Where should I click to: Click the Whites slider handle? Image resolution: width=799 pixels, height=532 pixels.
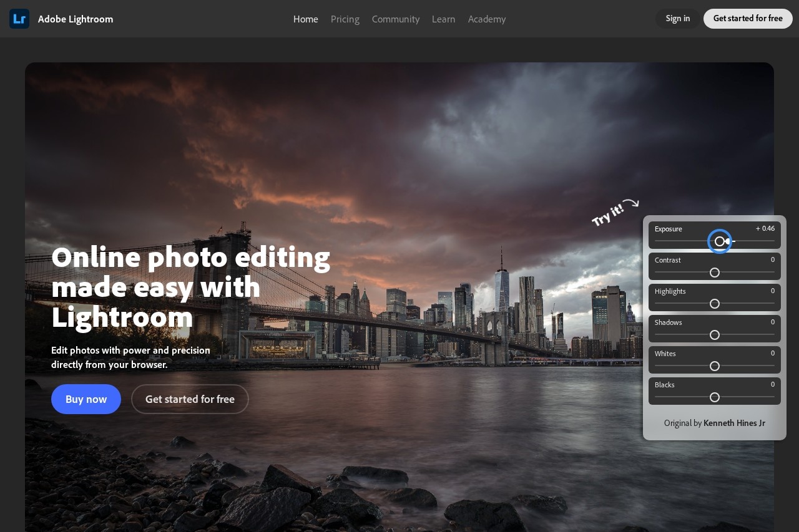point(715,366)
